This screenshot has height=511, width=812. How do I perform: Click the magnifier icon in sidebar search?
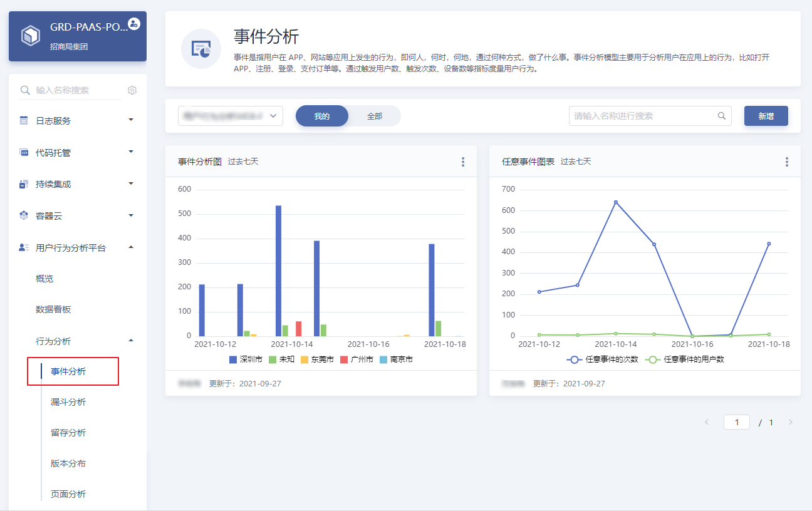26,90
